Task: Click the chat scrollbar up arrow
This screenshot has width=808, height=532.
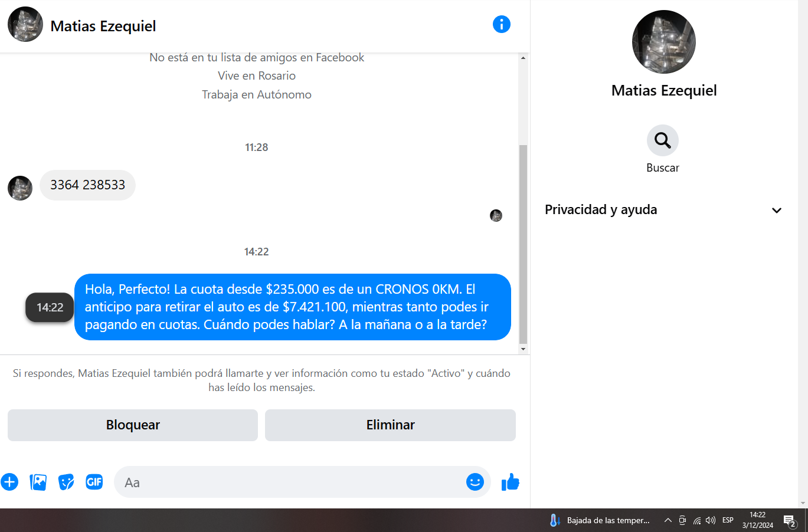Action: [523, 58]
